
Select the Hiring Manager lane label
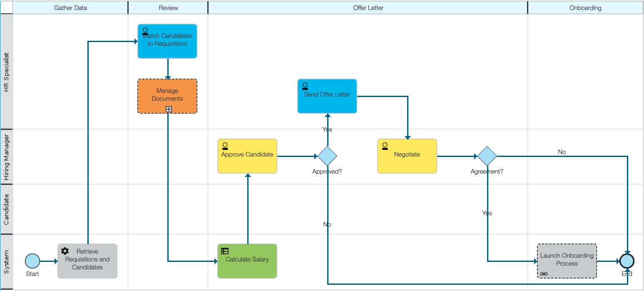pos(6,157)
